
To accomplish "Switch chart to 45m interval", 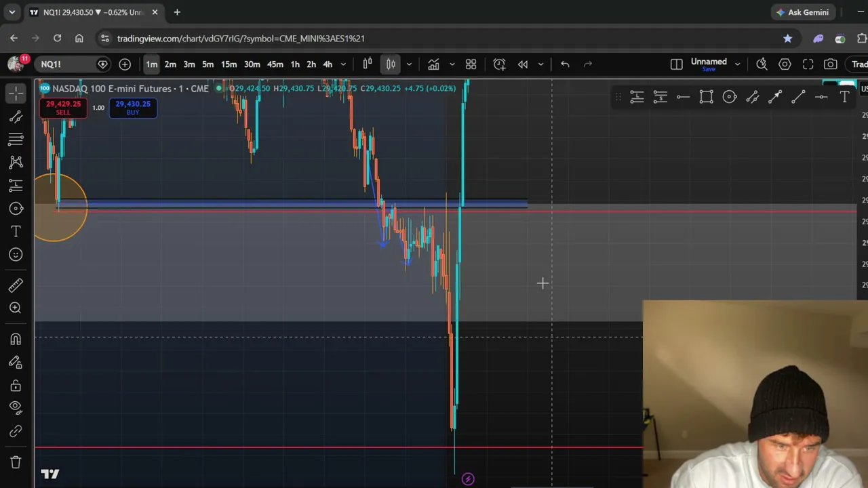I will pos(275,64).
